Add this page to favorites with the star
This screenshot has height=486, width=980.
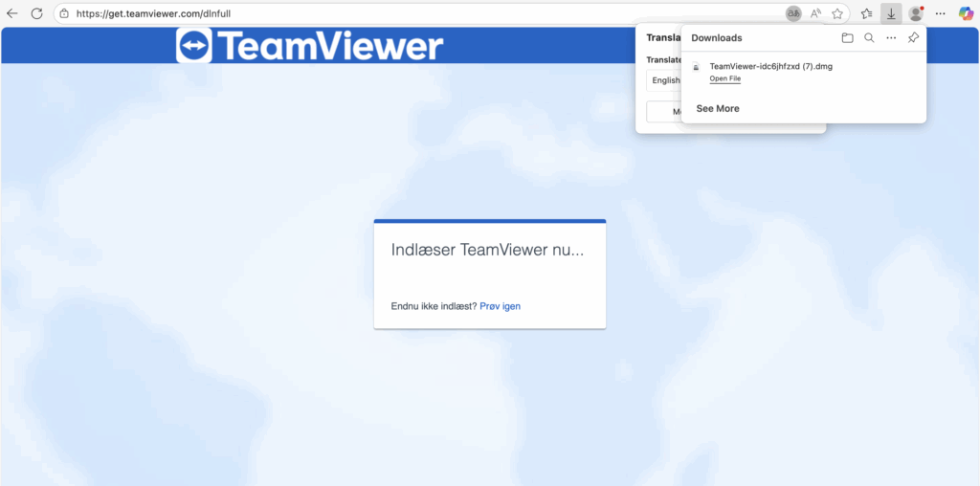837,13
